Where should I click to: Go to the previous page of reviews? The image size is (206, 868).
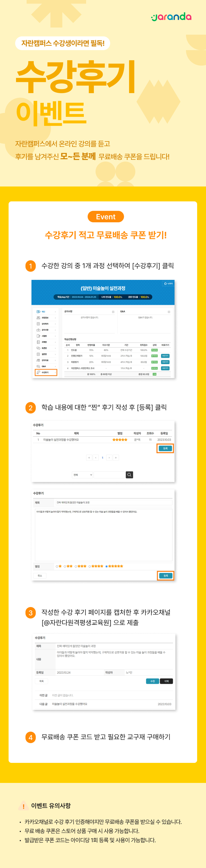tap(96, 457)
